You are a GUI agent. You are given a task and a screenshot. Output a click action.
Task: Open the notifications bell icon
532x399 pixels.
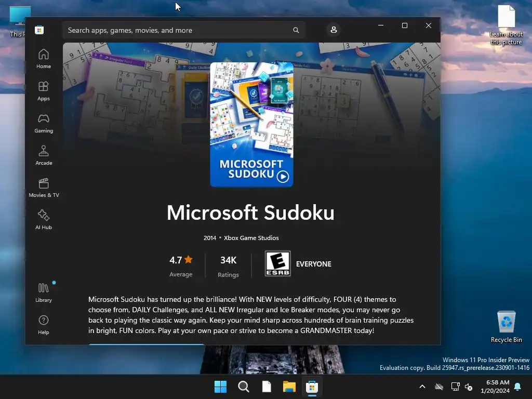(518, 387)
